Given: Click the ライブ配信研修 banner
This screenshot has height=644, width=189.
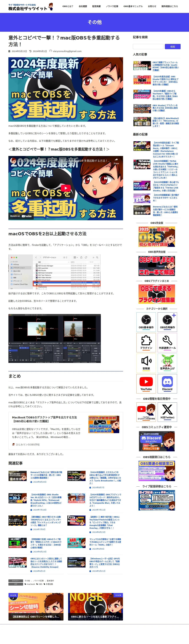Looking at the screenshot, I should [x=157, y=500].
